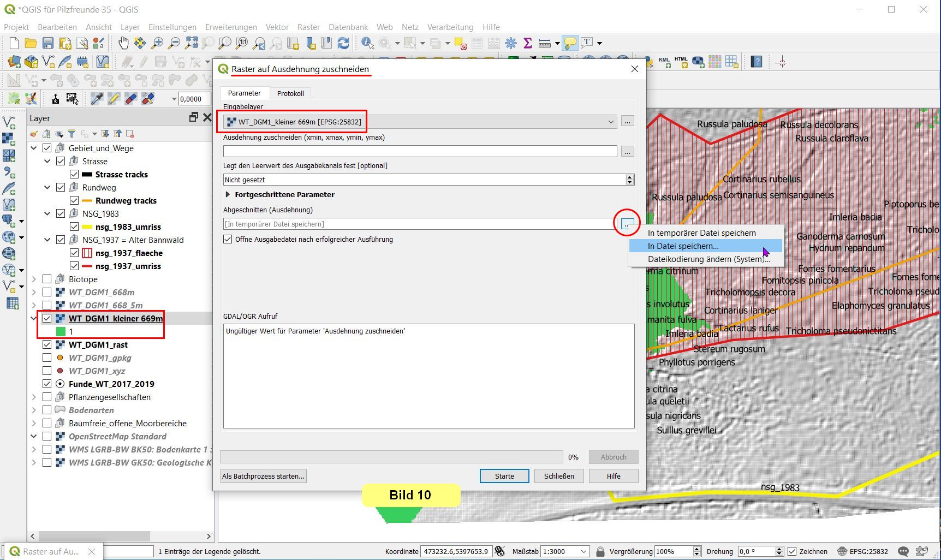Open the Processing Toolbox gear icon
Screen dimensions: 941x560
511,43
